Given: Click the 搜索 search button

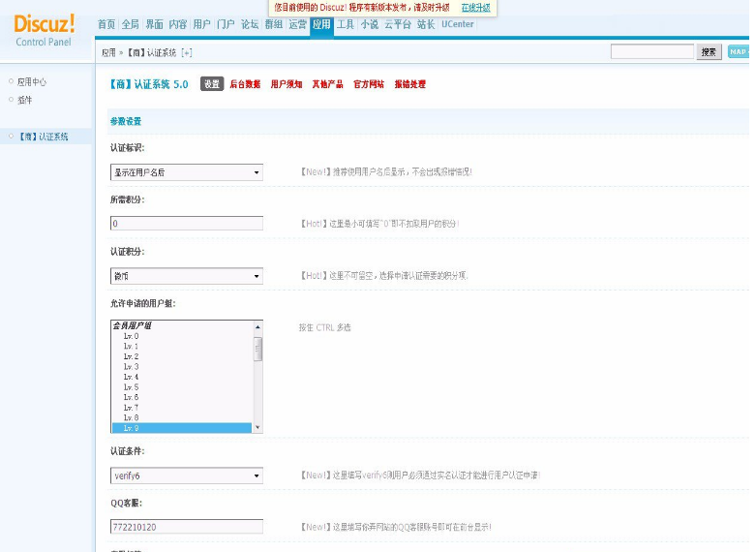Looking at the screenshot, I should click(709, 52).
